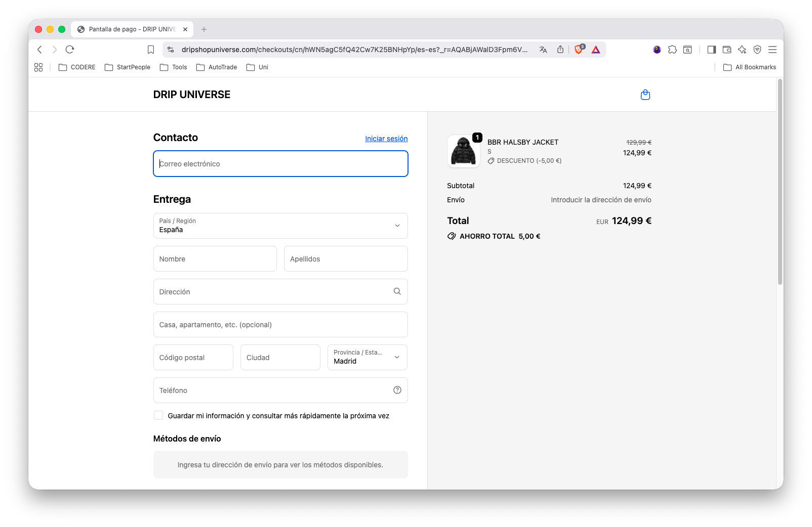Image resolution: width=812 pixels, height=527 pixels.
Task: Click the phone field help icon
Action: coord(397,390)
